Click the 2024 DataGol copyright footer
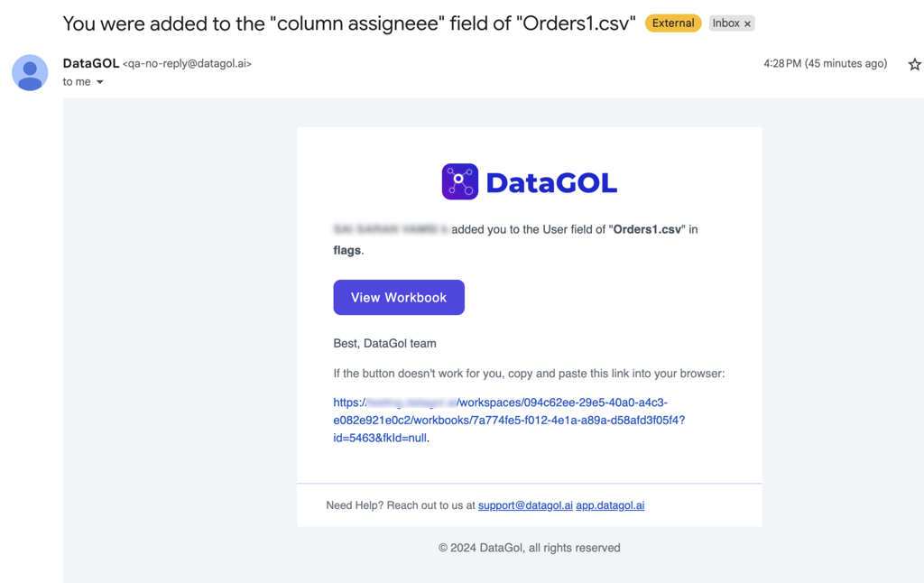Viewport: 924px width, 583px height. click(529, 548)
